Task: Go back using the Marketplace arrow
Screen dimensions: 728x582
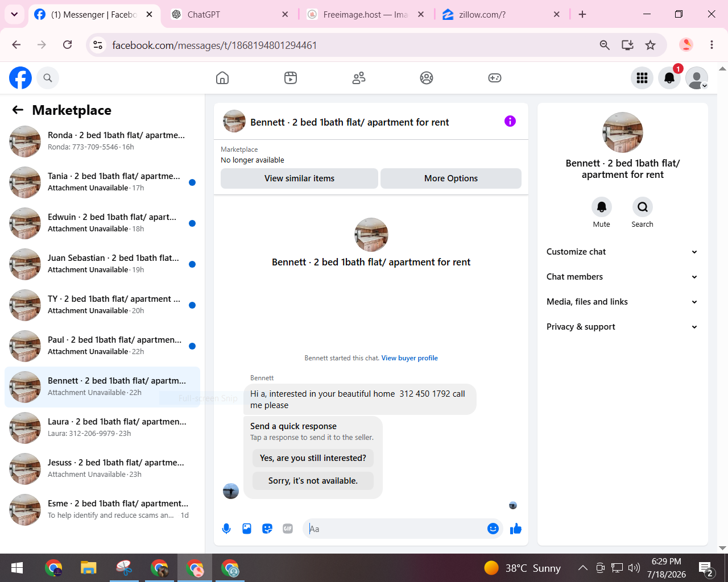Action: click(x=18, y=110)
